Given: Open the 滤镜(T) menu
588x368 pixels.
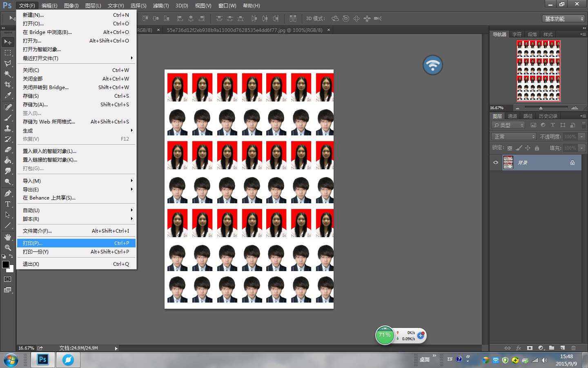Looking at the screenshot, I should (160, 5).
